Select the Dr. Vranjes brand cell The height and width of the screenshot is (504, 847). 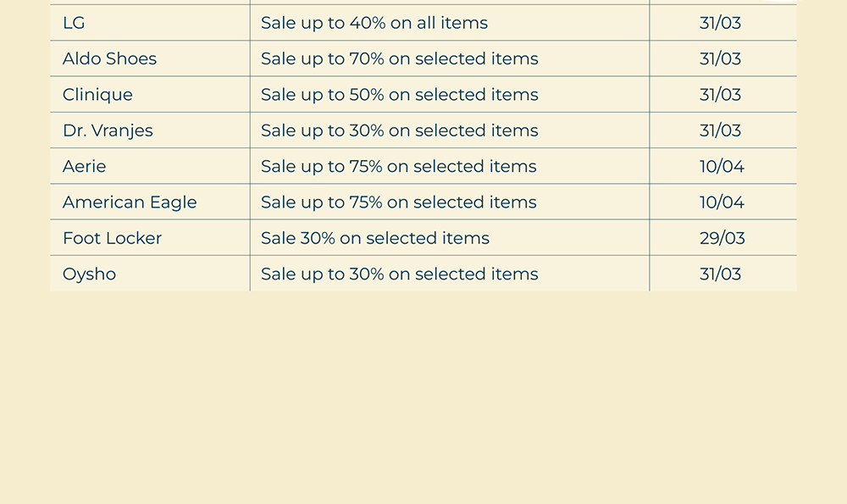pos(108,130)
